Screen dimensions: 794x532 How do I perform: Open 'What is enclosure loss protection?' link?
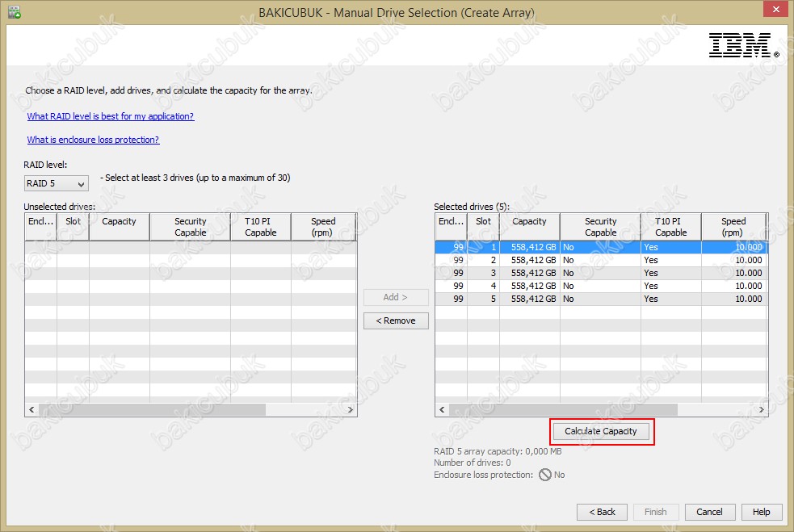point(93,140)
